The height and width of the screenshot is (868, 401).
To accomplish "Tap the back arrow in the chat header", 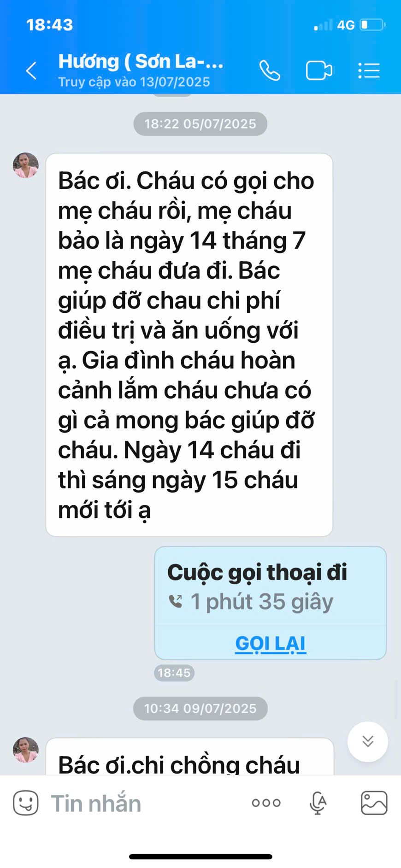I will pyautogui.click(x=31, y=71).
